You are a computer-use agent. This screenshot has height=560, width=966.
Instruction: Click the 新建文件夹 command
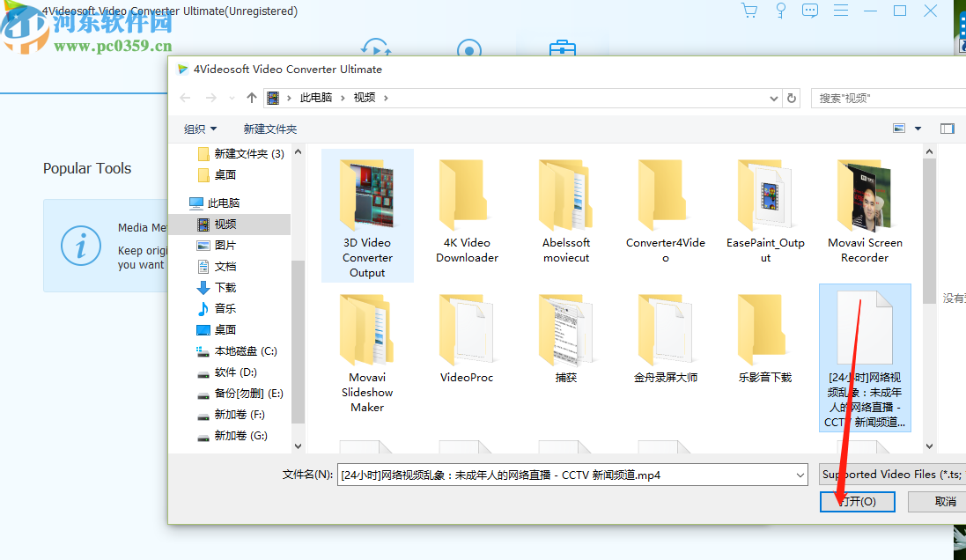click(x=272, y=129)
